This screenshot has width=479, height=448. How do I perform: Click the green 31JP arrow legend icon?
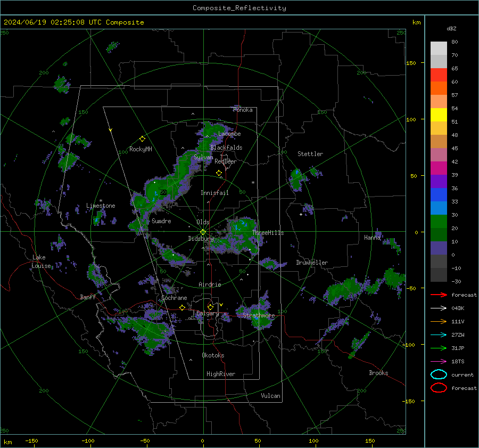click(439, 348)
